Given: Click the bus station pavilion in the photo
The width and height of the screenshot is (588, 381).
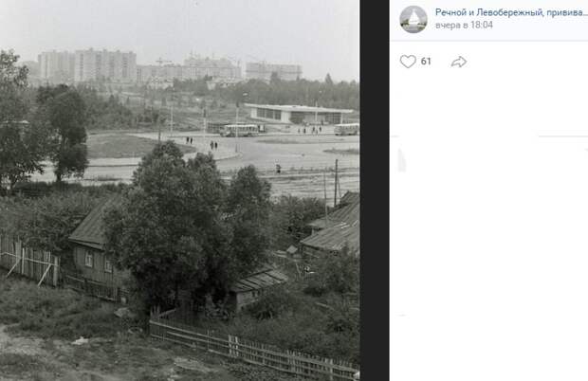Looking at the screenshot, I should point(298,114).
